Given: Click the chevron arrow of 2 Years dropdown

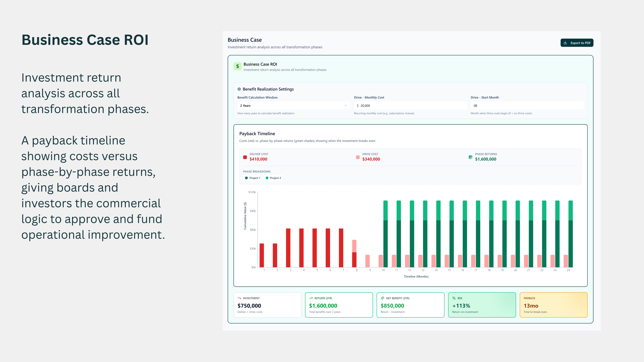Looking at the screenshot, I should point(345,106).
